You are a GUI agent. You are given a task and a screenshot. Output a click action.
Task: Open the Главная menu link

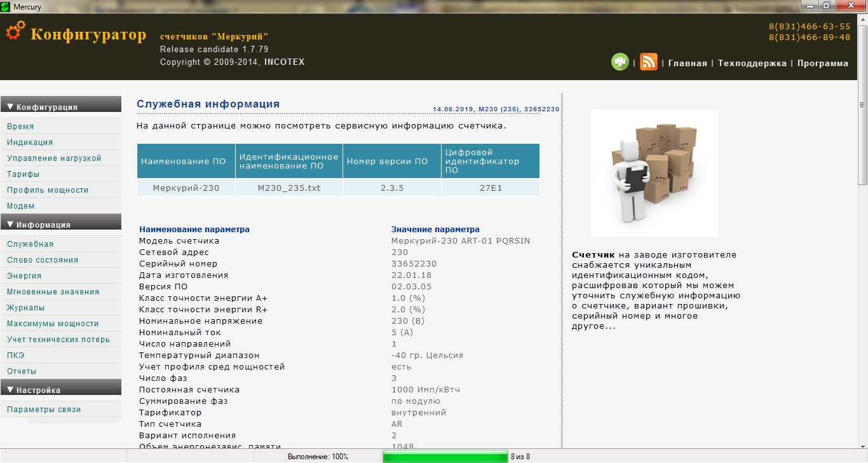[x=688, y=63]
